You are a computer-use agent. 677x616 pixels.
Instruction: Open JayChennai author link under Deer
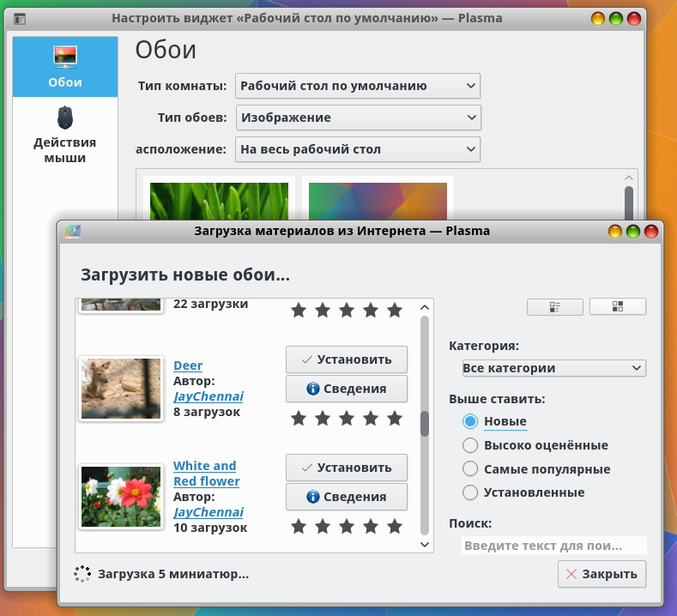209,396
